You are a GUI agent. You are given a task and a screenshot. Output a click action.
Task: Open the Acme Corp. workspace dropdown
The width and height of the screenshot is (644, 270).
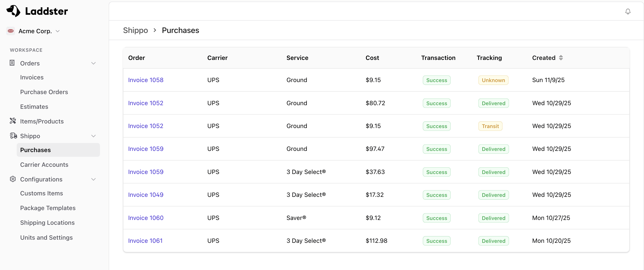click(x=58, y=31)
